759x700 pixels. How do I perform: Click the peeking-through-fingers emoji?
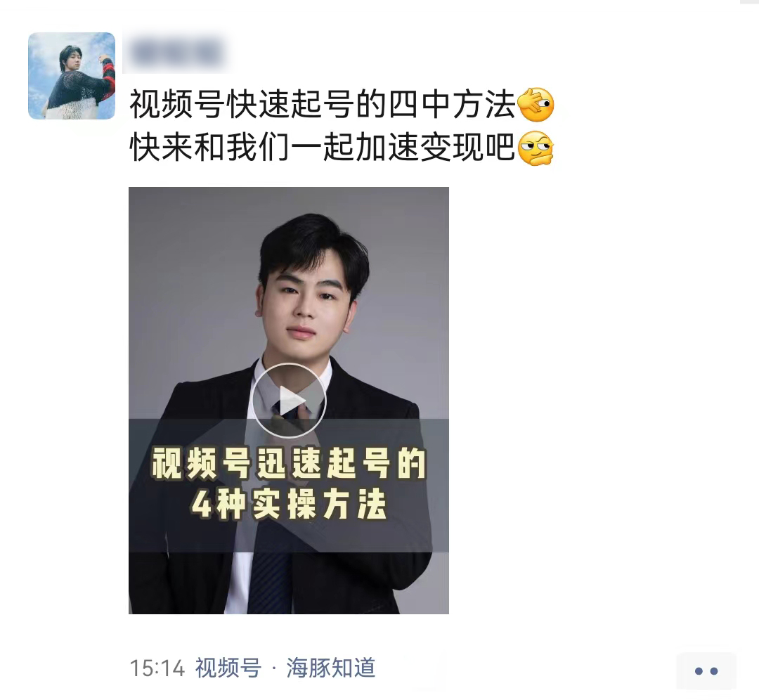click(536, 105)
